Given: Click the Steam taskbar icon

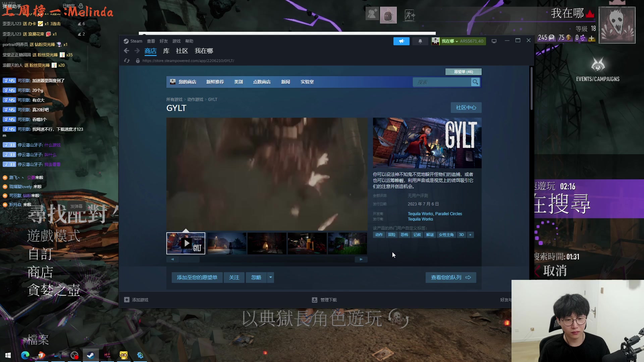Looking at the screenshot, I should (x=91, y=355).
